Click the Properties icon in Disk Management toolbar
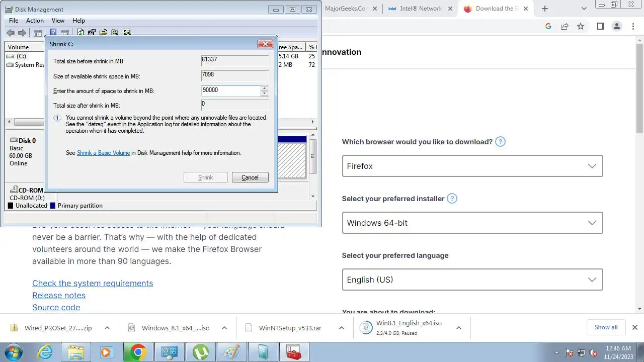Screen dimensions: 644x362 [92, 33]
